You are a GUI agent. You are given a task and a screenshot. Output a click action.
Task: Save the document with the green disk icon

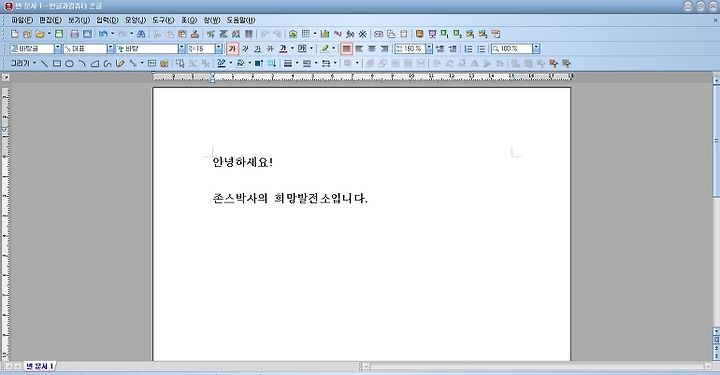point(59,34)
